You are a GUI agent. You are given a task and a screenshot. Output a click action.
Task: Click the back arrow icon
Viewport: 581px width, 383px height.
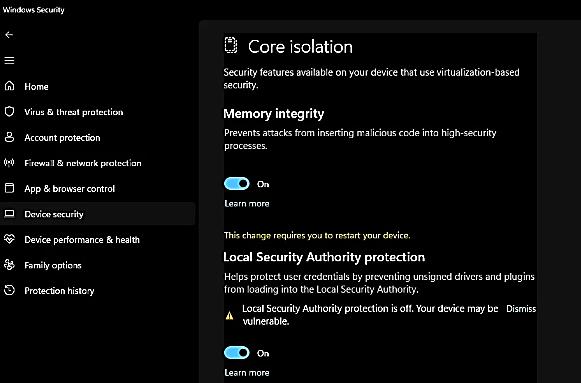9,34
